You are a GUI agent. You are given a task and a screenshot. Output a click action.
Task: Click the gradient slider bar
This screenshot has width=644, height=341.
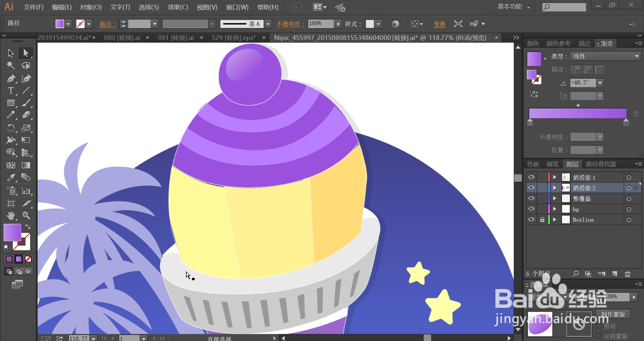coord(578,113)
